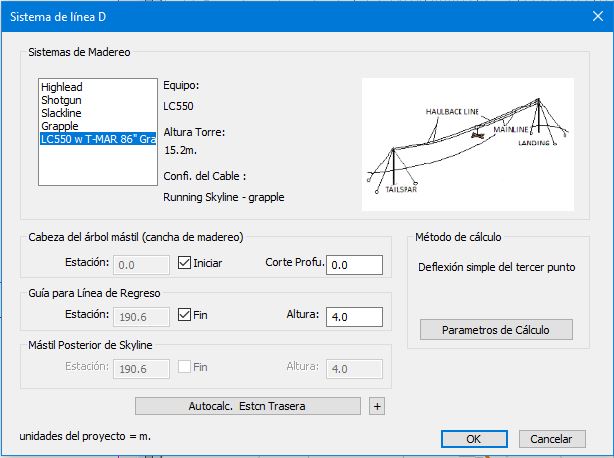Select Highlead in the logging systems list
Viewport: 614px width, 458px height.
click(x=62, y=87)
